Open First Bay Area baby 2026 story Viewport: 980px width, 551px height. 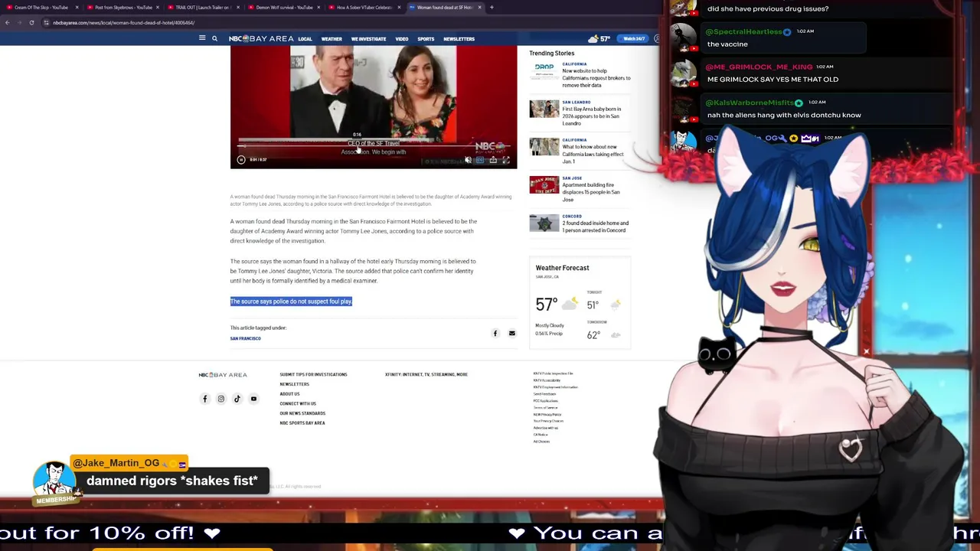click(x=592, y=116)
